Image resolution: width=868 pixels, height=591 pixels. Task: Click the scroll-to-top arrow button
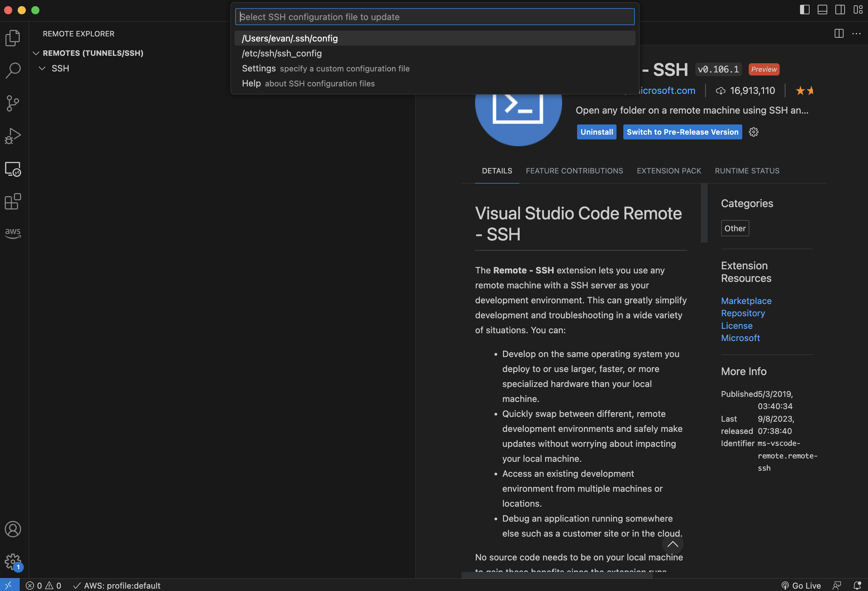click(x=673, y=544)
